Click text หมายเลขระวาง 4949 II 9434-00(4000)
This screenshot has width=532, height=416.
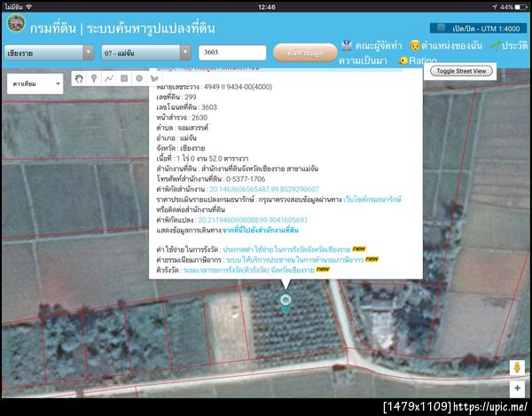click(x=214, y=87)
